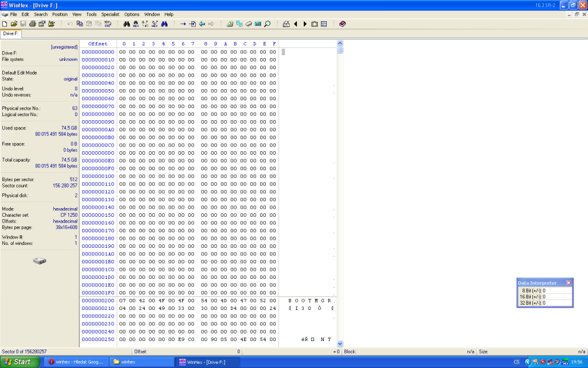Screen dimensions: 588x368
Task: Click the Go To Offset arrow icon
Action: 183,24
